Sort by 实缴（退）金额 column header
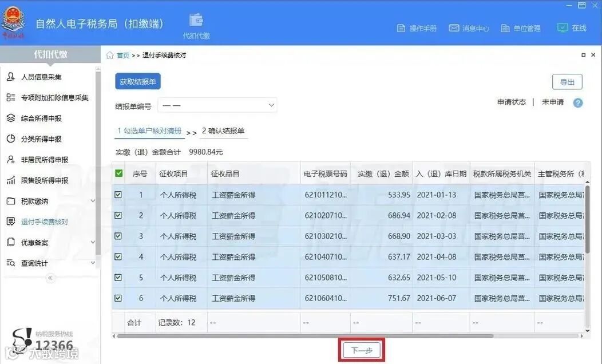The height and width of the screenshot is (364, 602). pos(383,173)
